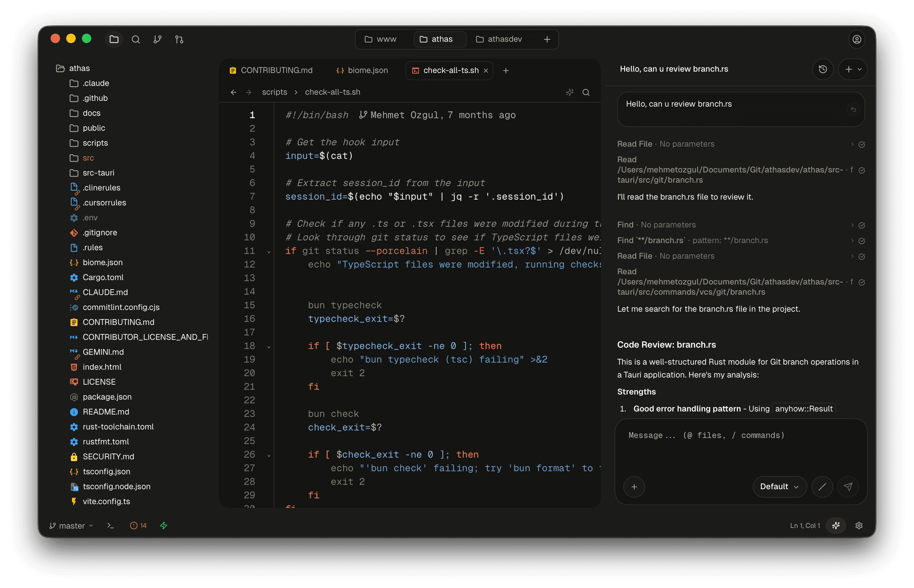Toggle the AI chat sparkle icon in status bar
Viewport: 914px width, 588px height.
tap(836, 526)
